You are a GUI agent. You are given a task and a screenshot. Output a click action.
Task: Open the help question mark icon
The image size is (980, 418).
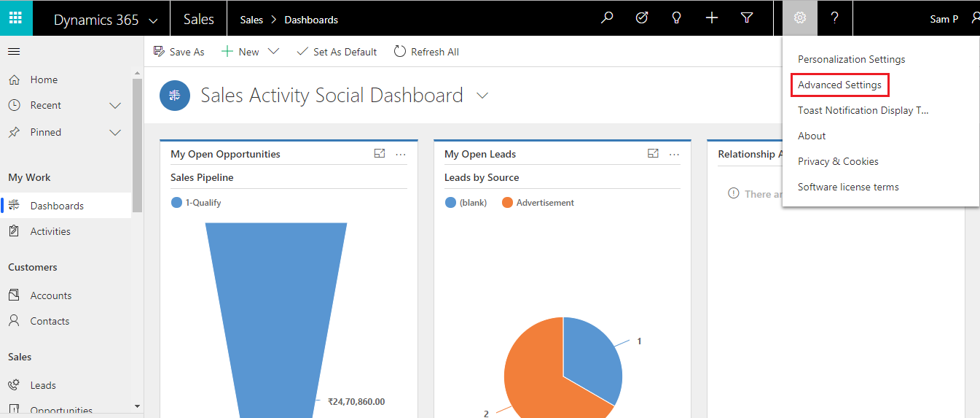tap(835, 18)
